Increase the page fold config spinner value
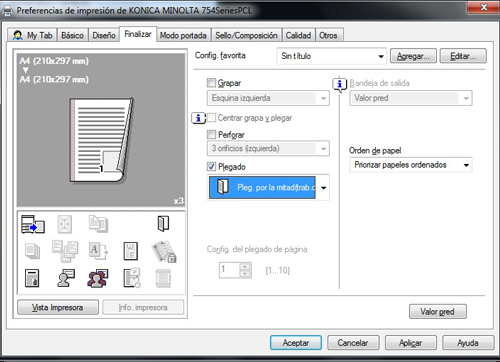Image resolution: width=500 pixels, height=362 pixels. tap(245, 266)
